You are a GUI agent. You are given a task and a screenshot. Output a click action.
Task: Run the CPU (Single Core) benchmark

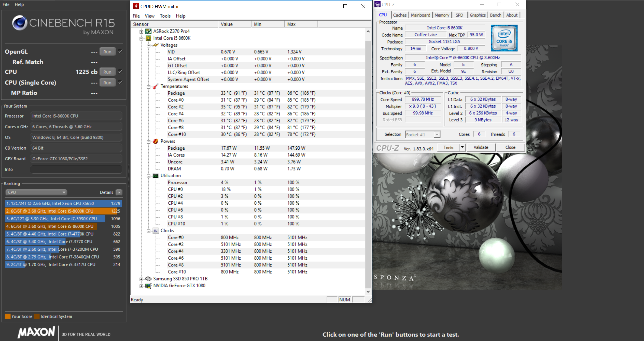click(x=107, y=83)
